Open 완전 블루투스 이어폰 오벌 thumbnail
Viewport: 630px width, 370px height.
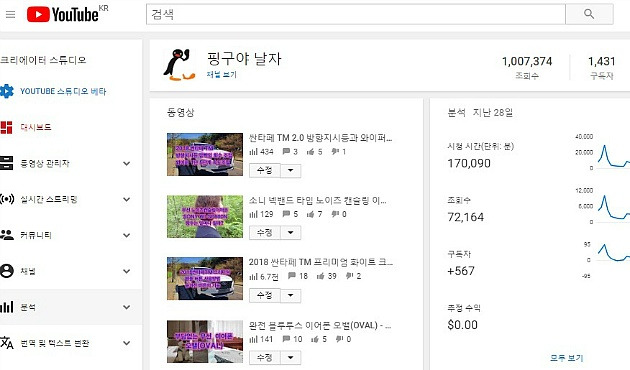coord(205,341)
